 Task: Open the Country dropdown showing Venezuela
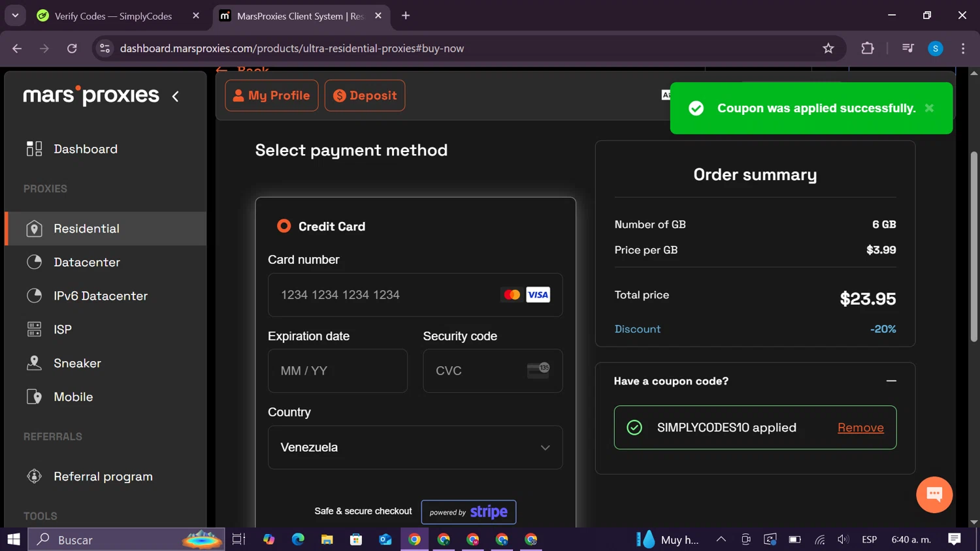pos(415,447)
